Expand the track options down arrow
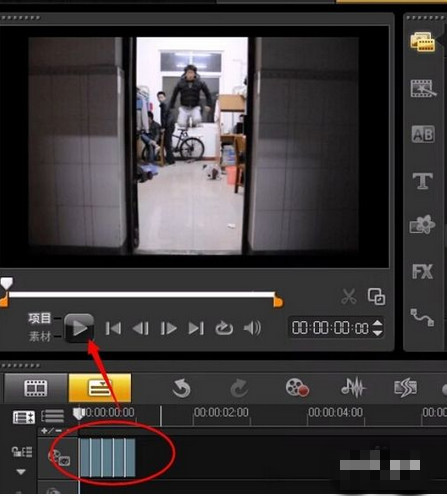 [21, 472]
